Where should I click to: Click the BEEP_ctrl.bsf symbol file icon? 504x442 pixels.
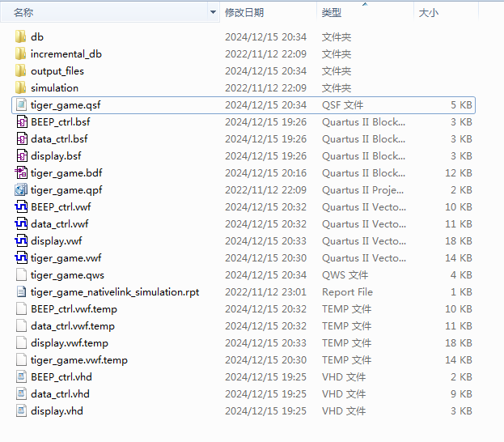[21, 122]
